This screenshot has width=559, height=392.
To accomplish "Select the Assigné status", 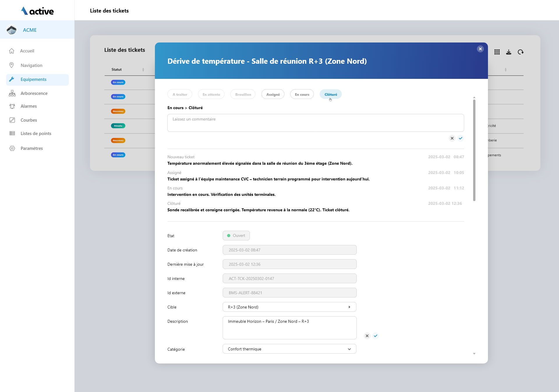I will [x=273, y=94].
